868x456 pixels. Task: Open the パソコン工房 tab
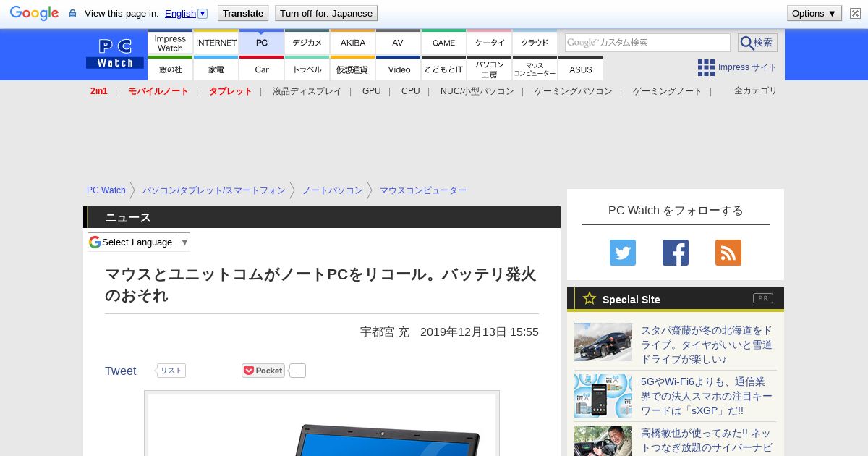[490, 69]
